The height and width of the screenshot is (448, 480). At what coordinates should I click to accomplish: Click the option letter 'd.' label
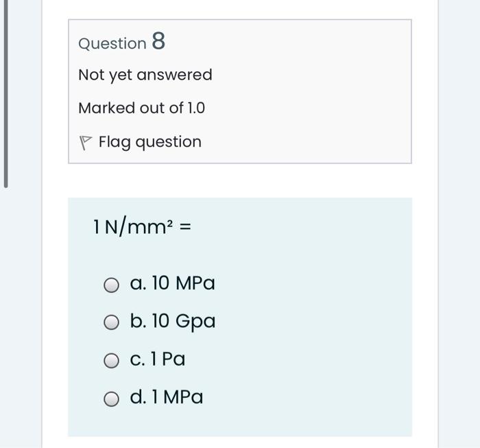(138, 397)
